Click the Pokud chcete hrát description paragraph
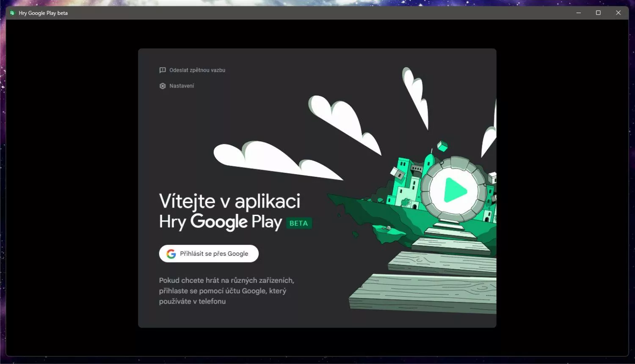635x364 pixels. click(x=226, y=291)
